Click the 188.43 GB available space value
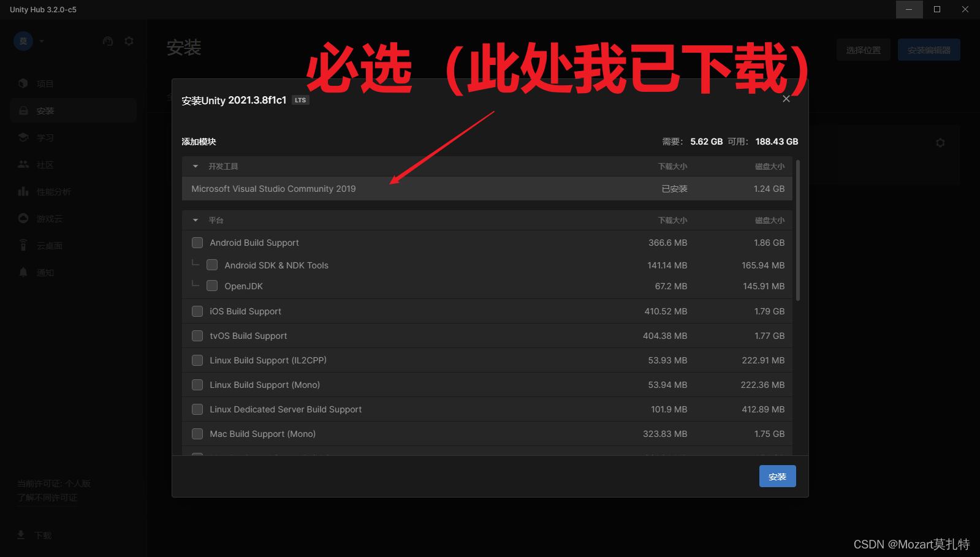The image size is (980, 557). coord(777,142)
